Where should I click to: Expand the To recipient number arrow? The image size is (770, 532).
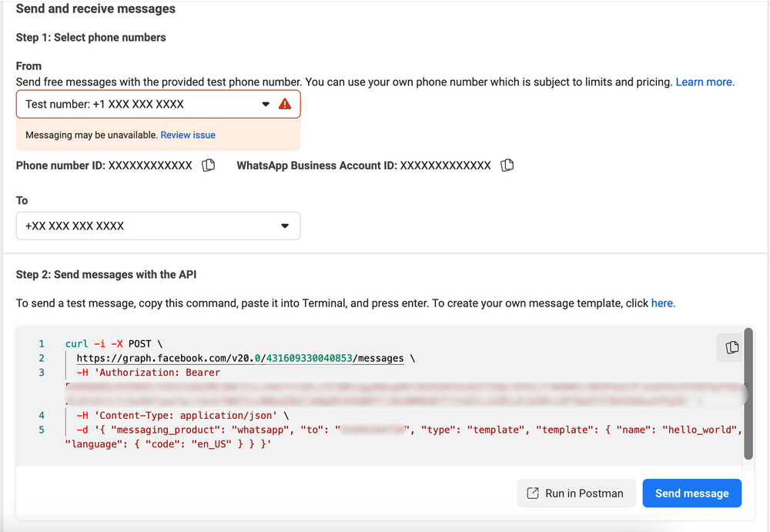coord(284,226)
